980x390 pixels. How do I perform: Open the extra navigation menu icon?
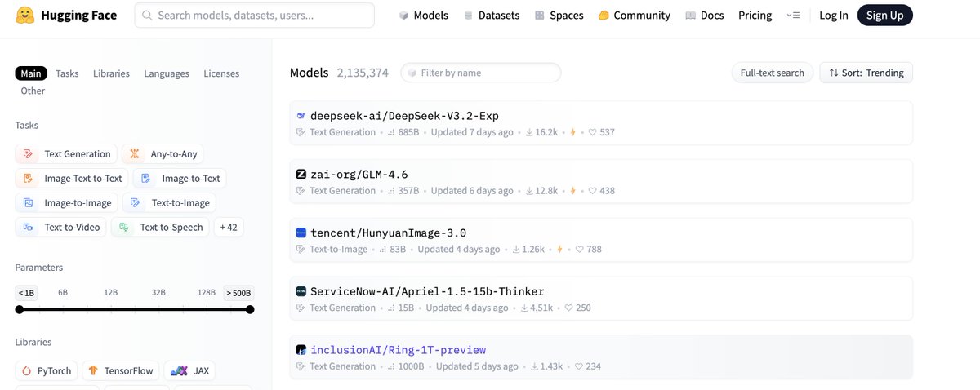(x=793, y=16)
